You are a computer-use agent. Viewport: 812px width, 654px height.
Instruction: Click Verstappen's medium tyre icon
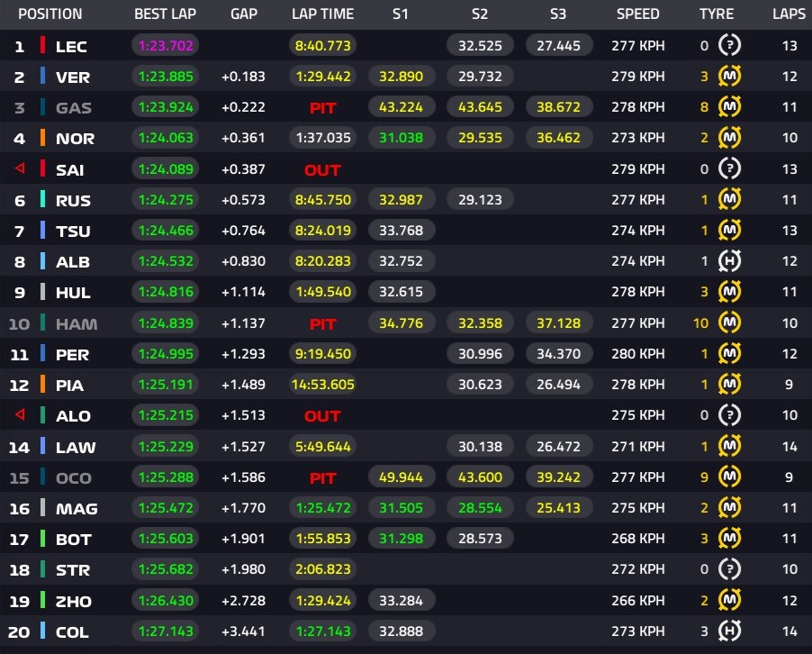pyautogui.click(x=729, y=77)
